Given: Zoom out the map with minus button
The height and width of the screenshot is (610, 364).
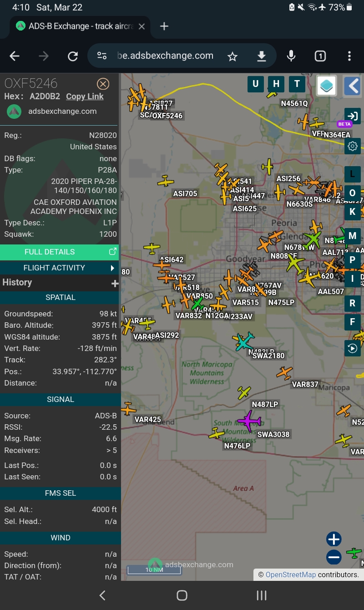Looking at the screenshot, I should click(334, 557).
